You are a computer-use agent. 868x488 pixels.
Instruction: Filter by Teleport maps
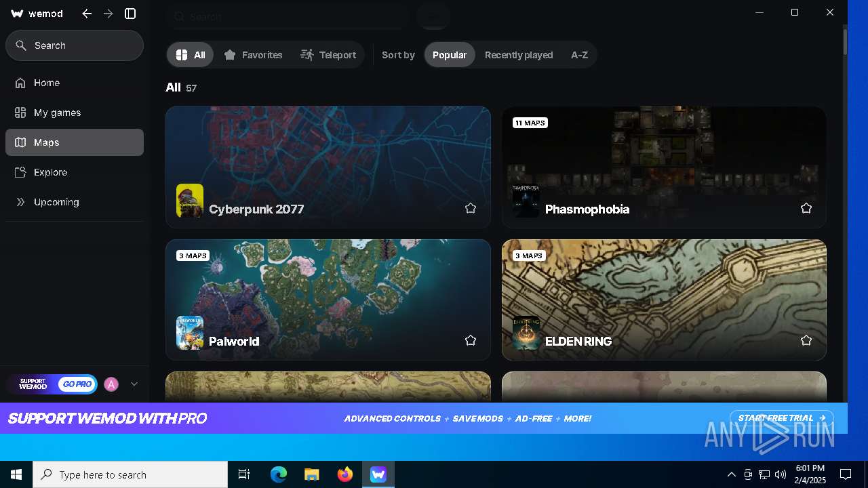tap(328, 55)
